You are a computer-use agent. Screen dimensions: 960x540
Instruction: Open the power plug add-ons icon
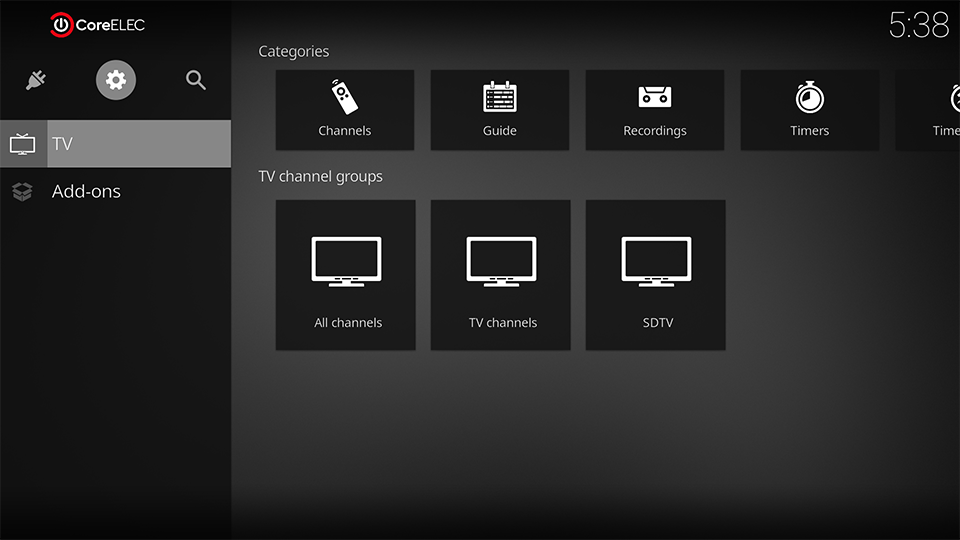click(36, 80)
